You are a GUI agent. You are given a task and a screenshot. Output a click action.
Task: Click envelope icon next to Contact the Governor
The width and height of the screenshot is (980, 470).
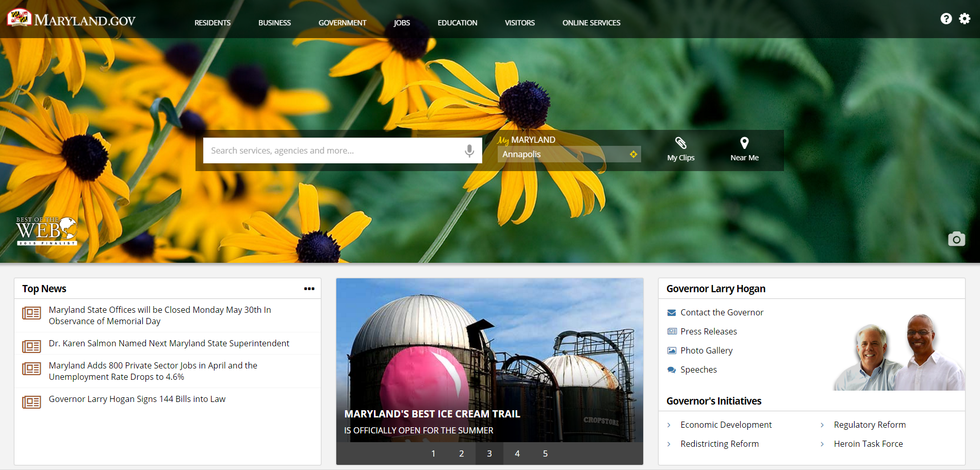click(672, 312)
